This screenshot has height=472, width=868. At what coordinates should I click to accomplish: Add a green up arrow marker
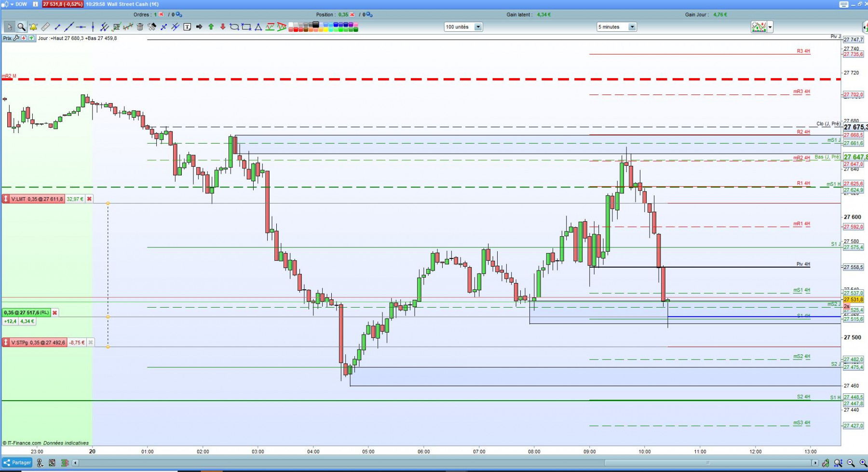[211, 27]
